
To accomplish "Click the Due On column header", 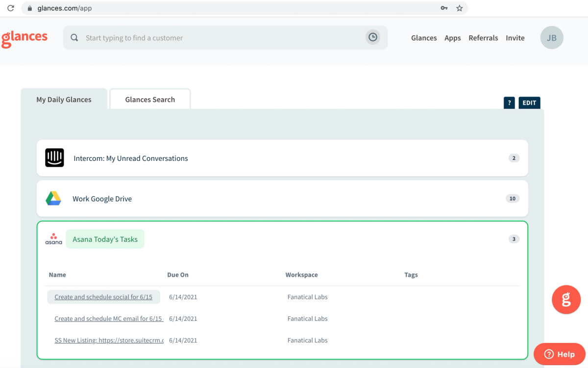I will [x=178, y=275].
